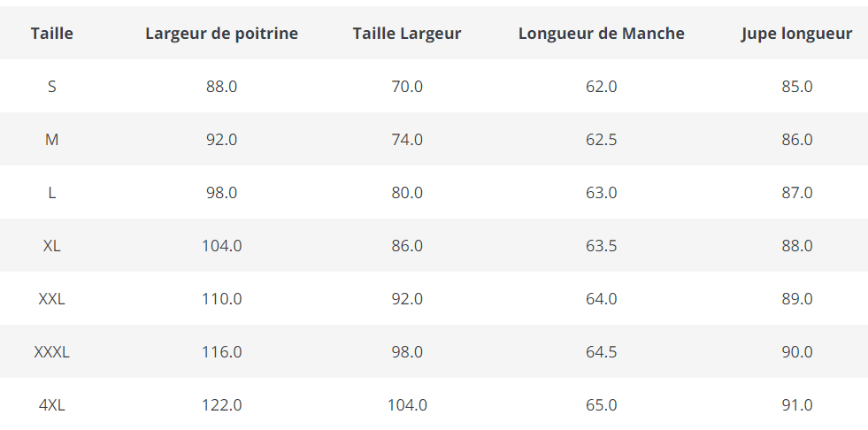Select the Taille Largeur column header
This screenshot has width=868, height=430.
tap(407, 34)
